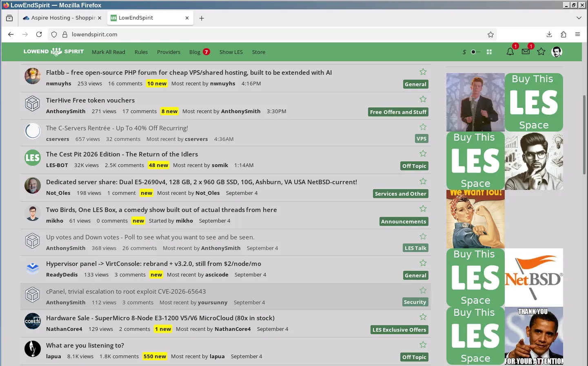Click Show LES in navigation
This screenshot has width=588, height=366.
(x=231, y=52)
